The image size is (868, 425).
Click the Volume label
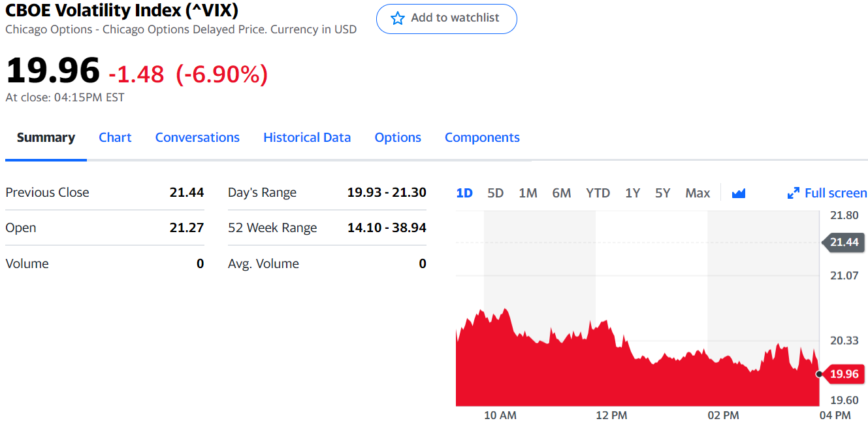(x=27, y=263)
